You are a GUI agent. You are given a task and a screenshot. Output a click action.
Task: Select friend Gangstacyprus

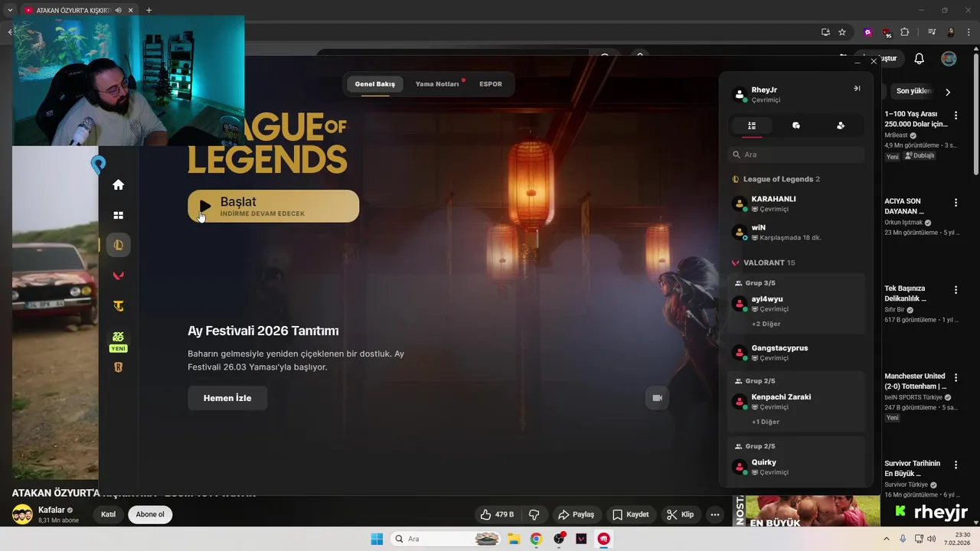pos(796,353)
